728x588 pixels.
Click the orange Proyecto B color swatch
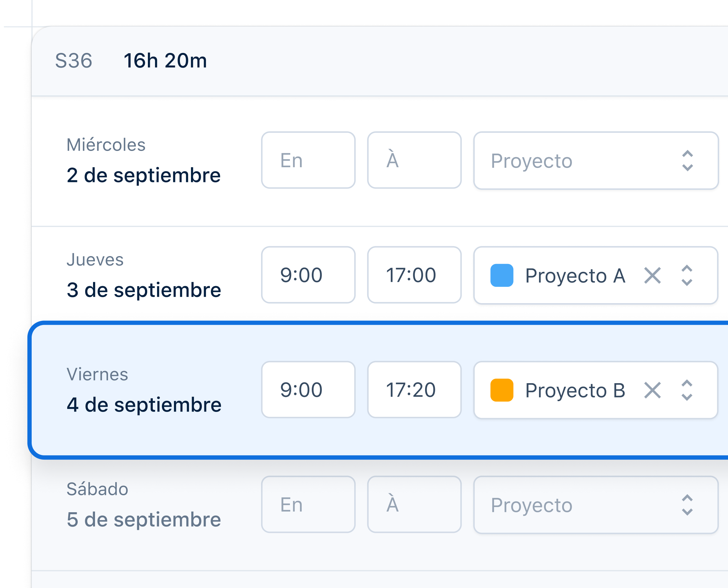[501, 390]
